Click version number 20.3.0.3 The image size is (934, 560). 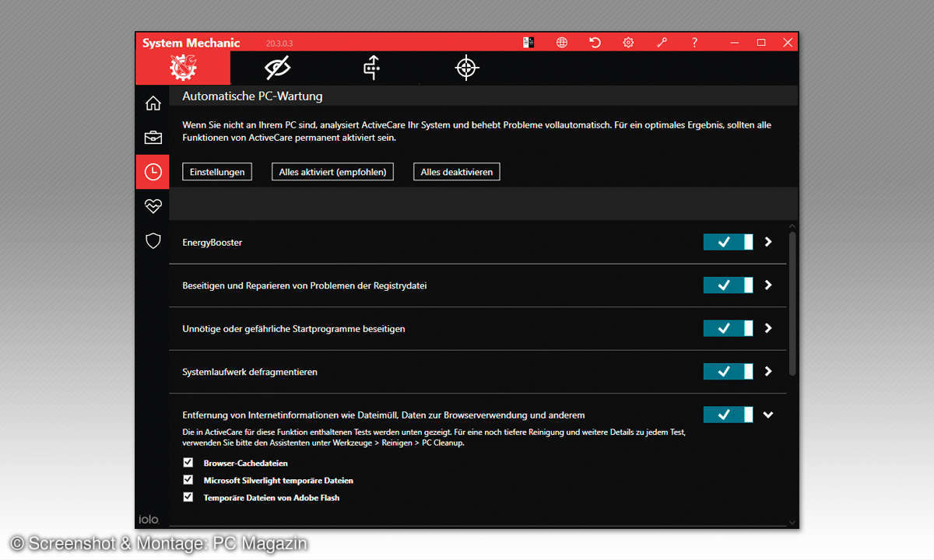coord(279,44)
